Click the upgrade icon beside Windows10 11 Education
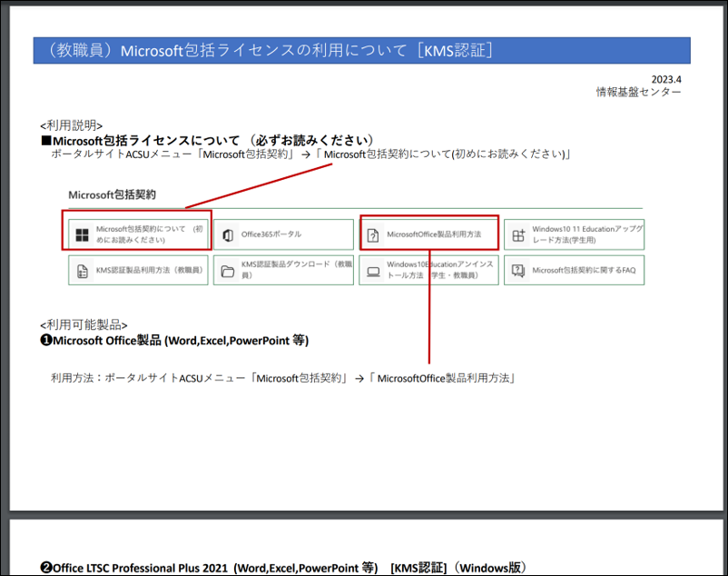This screenshot has height=576, width=728. (518, 235)
